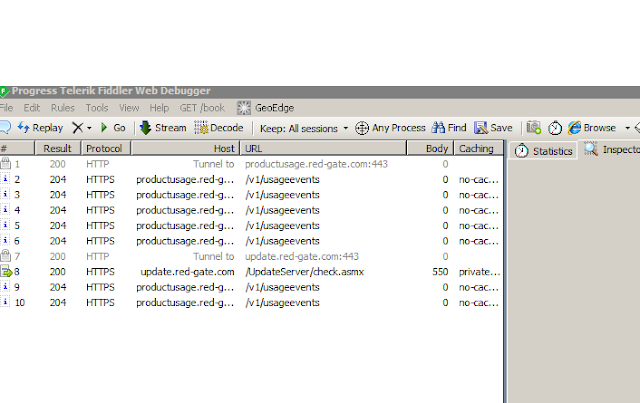Open the File menu
640x403 pixels.
pyautogui.click(x=6, y=108)
